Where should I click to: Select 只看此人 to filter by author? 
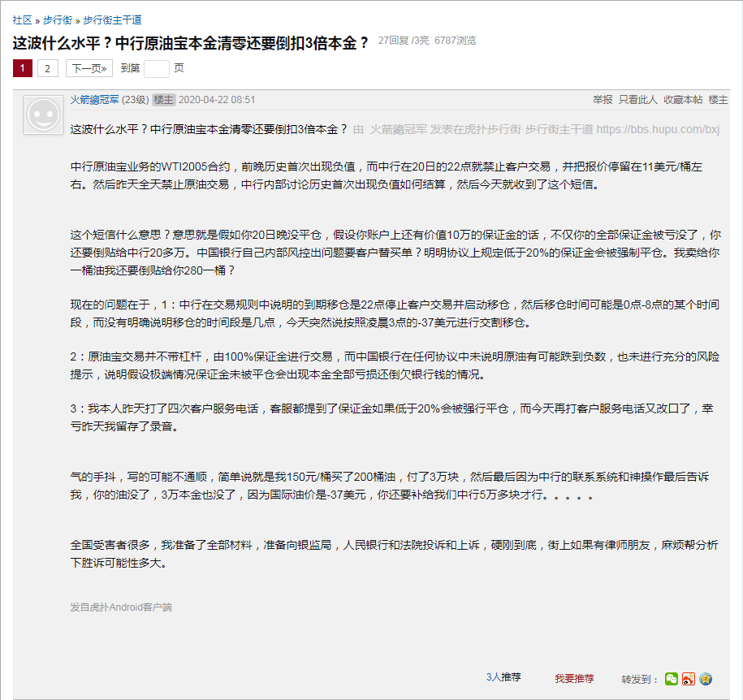638,100
